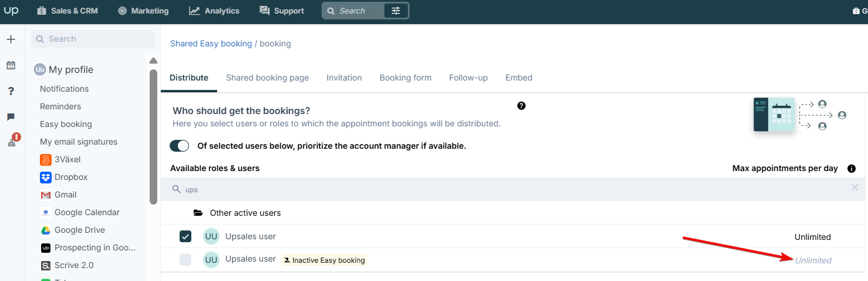The height and width of the screenshot is (281, 868).
Task: Open the Dropbox integration
Action: point(64,177)
